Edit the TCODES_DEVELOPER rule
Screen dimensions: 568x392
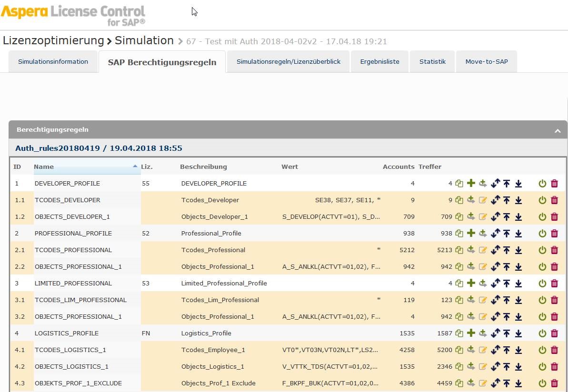click(483, 200)
